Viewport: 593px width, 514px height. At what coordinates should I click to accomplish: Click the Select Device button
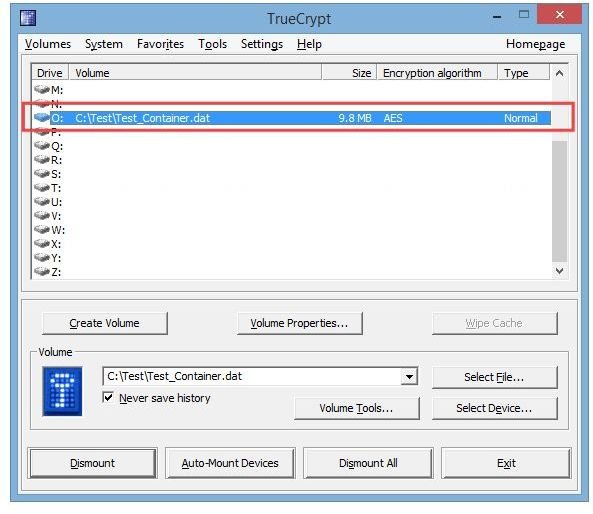coord(495,408)
